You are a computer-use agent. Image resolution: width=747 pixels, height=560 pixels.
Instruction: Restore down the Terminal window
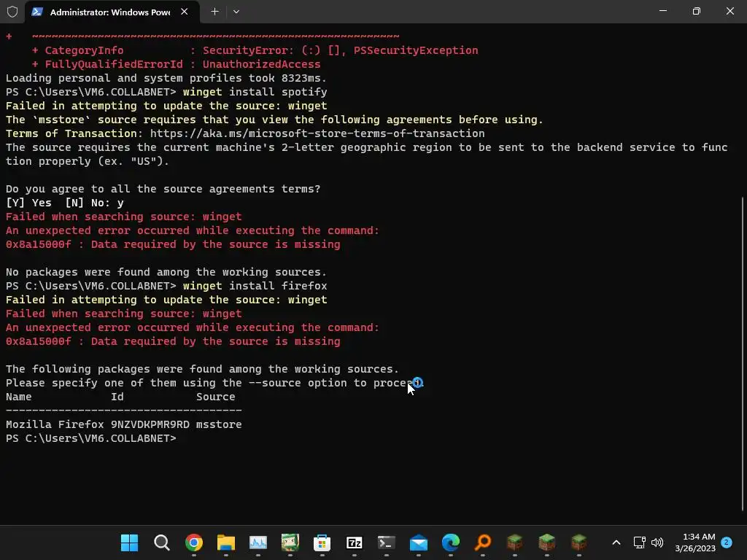(697, 11)
